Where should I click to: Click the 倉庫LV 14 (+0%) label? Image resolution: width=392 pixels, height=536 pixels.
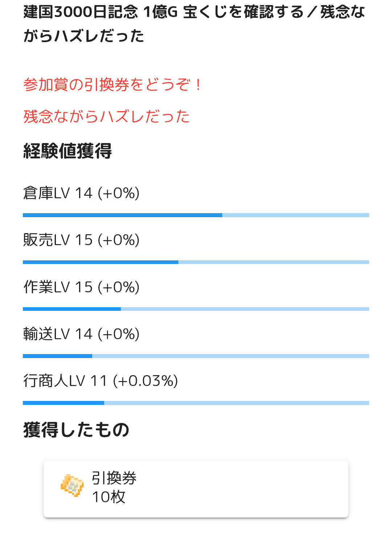click(81, 193)
